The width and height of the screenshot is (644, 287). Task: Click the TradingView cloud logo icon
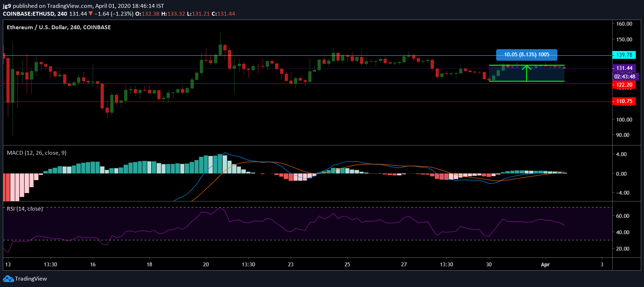coord(8,279)
